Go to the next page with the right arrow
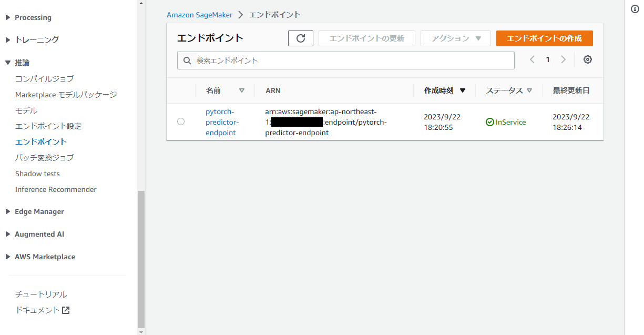 tap(563, 59)
